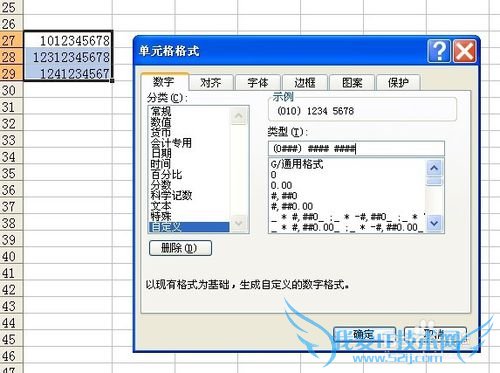500x373 pixels.
Task: Click category list scroll down arrow
Action: click(239, 223)
